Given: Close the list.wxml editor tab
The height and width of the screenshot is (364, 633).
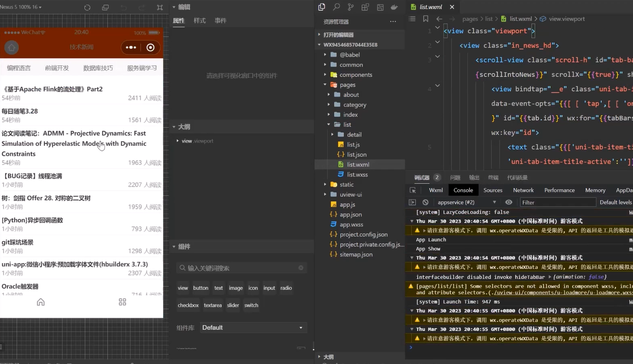Looking at the screenshot, I should [452, 7].
